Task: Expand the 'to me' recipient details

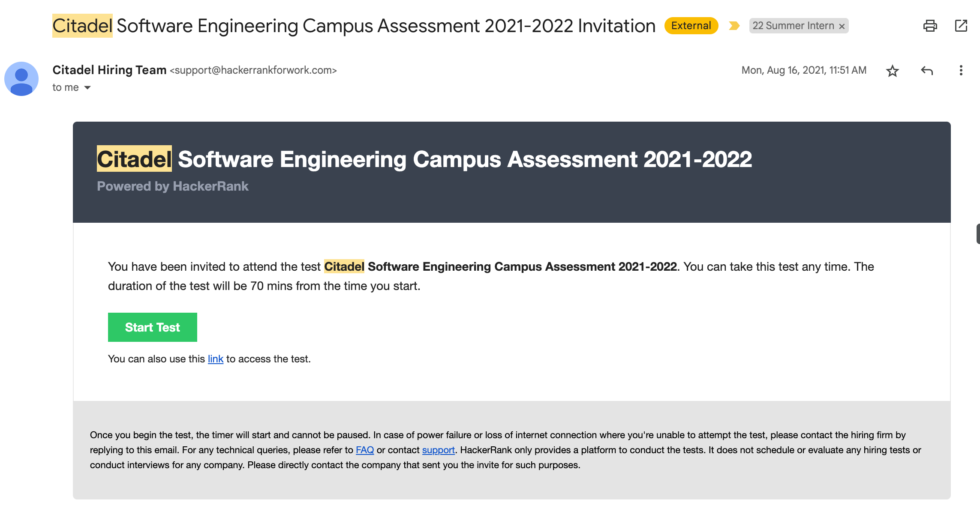Action: click(x=87, y=88)
